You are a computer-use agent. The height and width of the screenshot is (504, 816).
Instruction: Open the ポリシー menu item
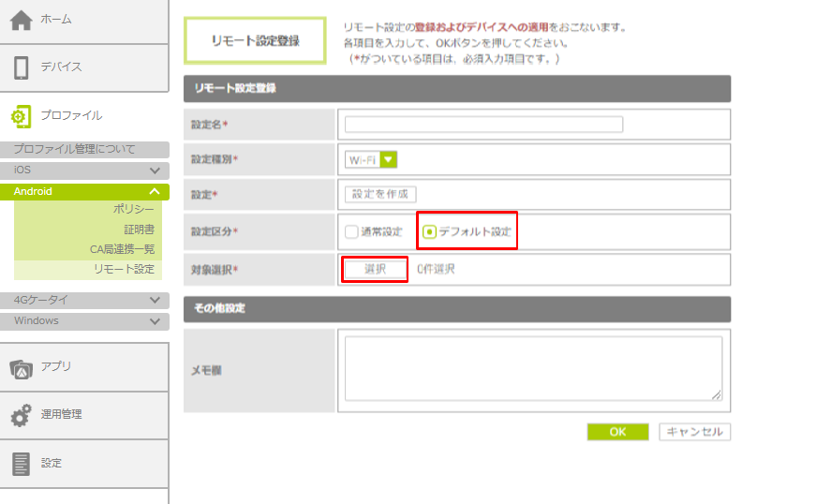pos(132,209)
